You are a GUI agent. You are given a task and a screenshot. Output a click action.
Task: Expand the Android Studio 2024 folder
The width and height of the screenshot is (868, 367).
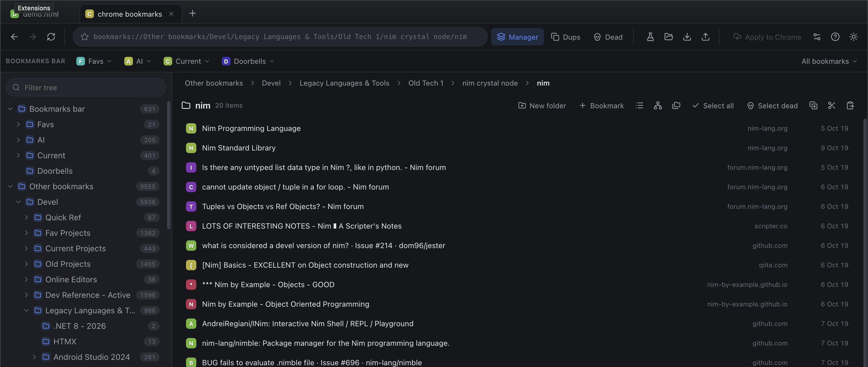click(x=35, y=357)
